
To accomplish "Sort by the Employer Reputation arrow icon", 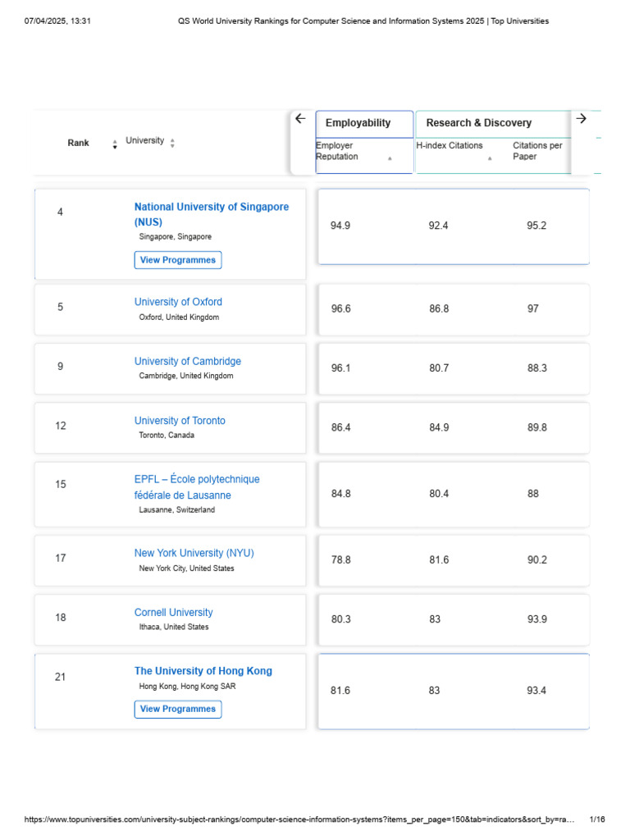I will [390, 158].
